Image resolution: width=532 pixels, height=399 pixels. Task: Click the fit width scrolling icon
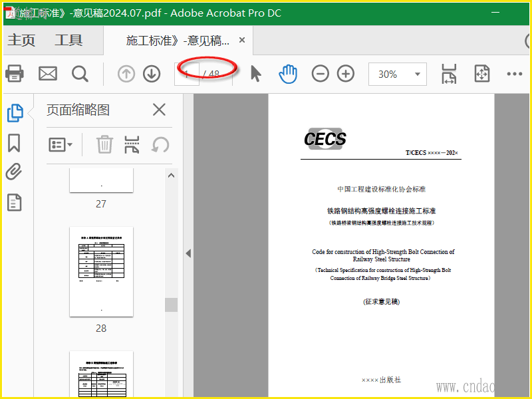coord(449,74)
